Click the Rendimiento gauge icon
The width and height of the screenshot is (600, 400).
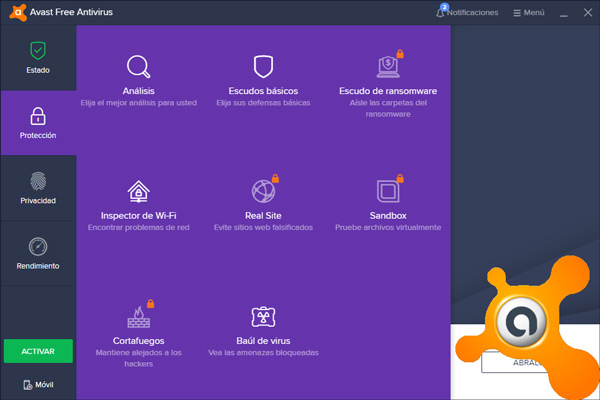tap(38, 247)
